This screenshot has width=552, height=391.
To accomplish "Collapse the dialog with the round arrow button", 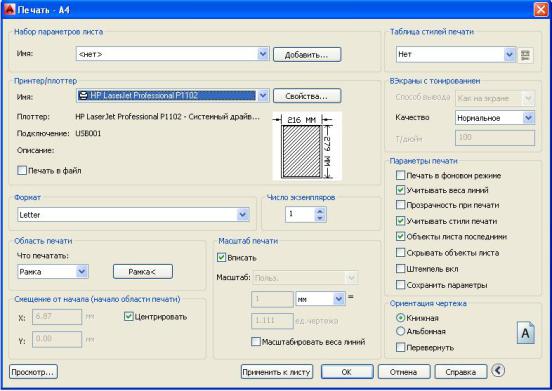I will (498, 370).
